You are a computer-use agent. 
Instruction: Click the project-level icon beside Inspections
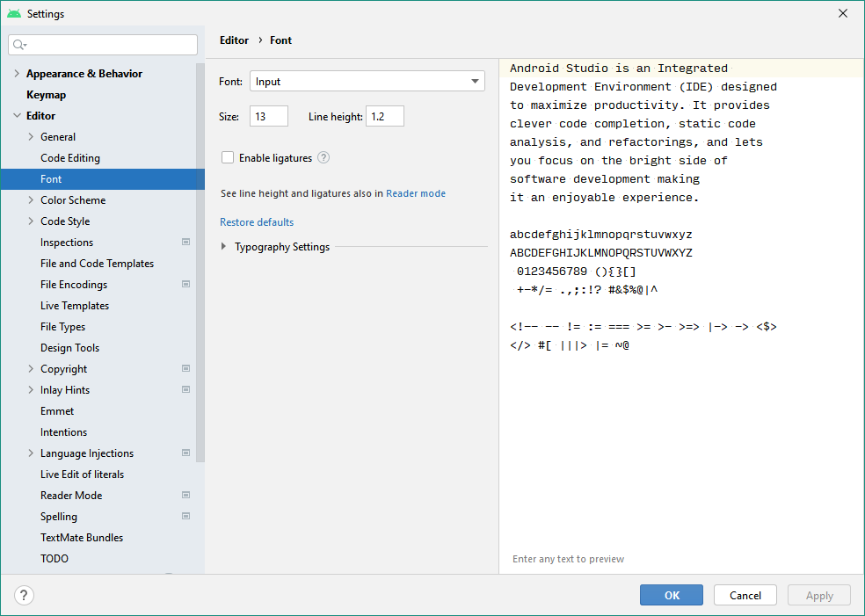pos(185,243)
